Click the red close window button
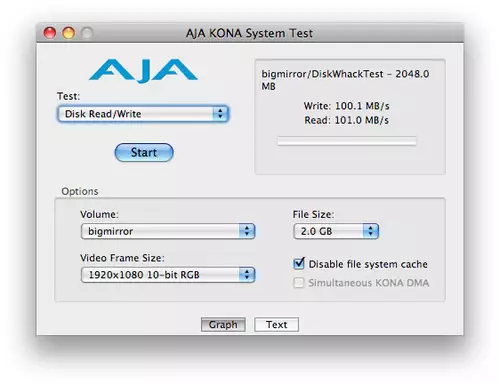The image size is (500, 385). pyautogui.click(x=50, y=33)
